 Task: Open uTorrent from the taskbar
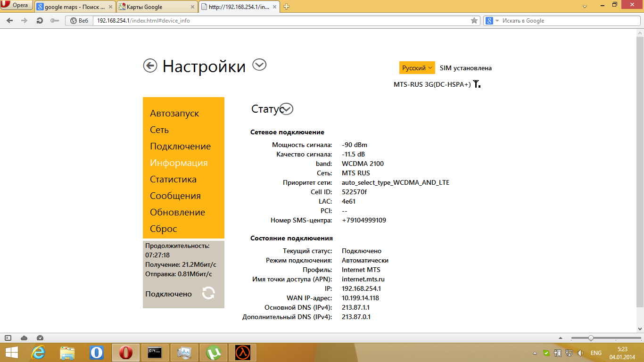click(x=214, y=353)
